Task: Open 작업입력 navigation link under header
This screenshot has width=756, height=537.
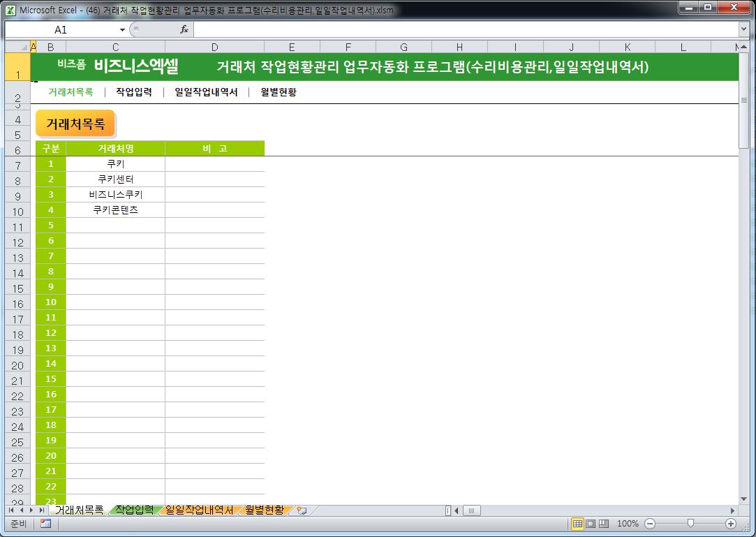Action: 134,91
